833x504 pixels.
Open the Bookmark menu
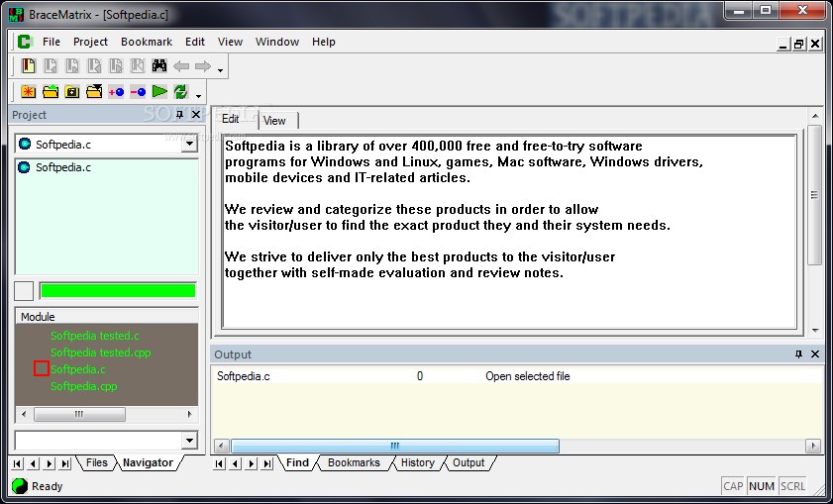pos(147,42)
